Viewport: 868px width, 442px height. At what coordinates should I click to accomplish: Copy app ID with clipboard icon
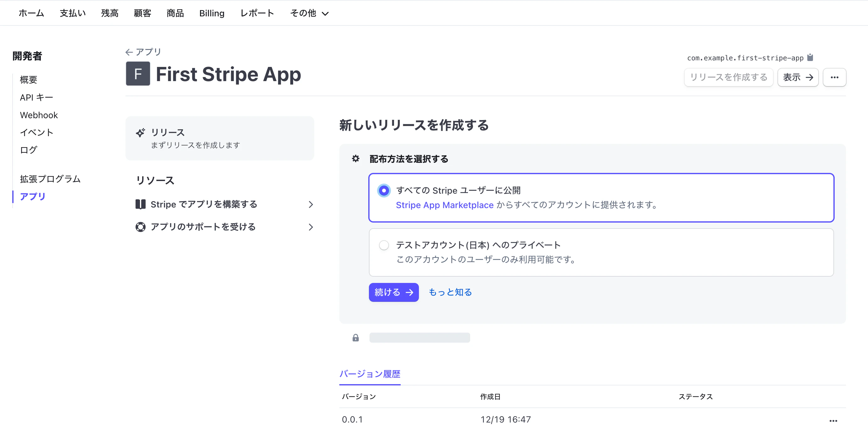click(810, 58)
